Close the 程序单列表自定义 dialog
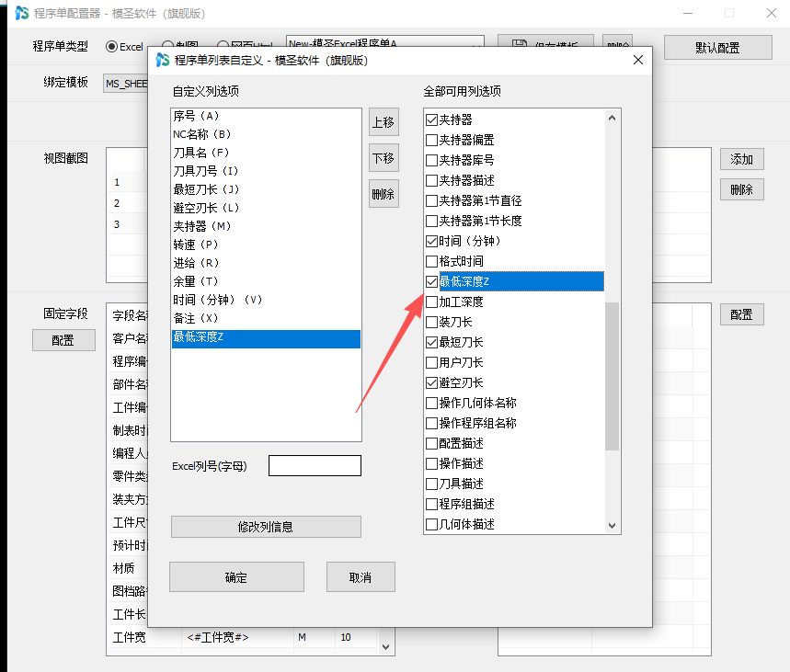The width and height of the screenshot is (790, 672). [x=638, y=60]
